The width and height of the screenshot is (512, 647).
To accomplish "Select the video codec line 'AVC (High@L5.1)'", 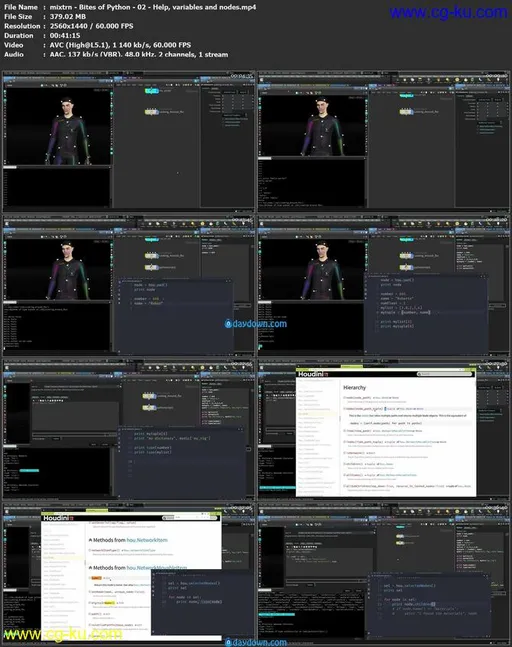I will pos(78,45).
